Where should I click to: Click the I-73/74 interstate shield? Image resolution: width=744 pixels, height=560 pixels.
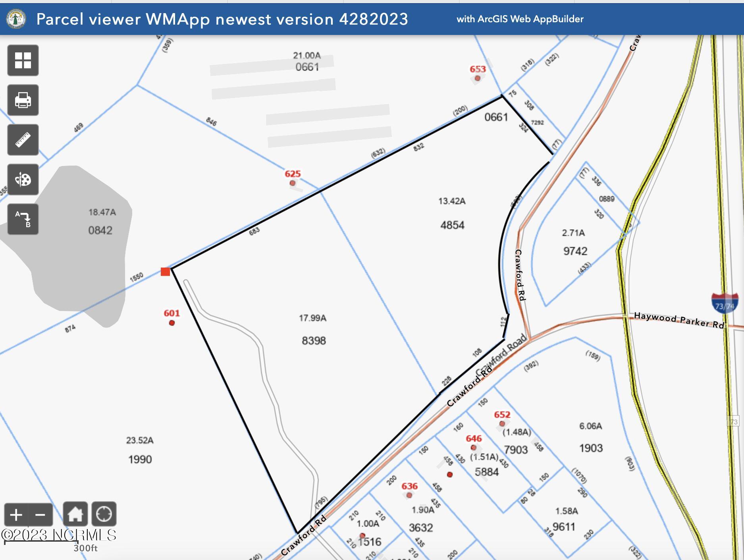pyautogui.click(x=725, y=303)
